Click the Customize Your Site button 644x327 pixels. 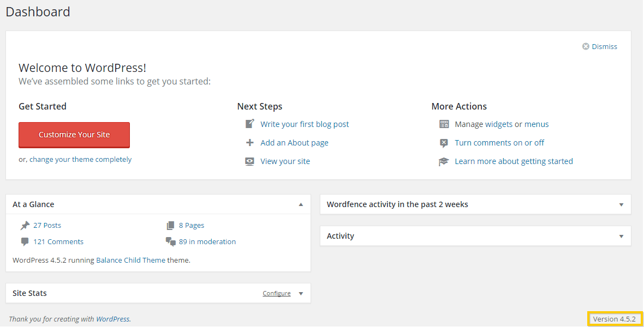pyautogui.click(x=74, y=135)
